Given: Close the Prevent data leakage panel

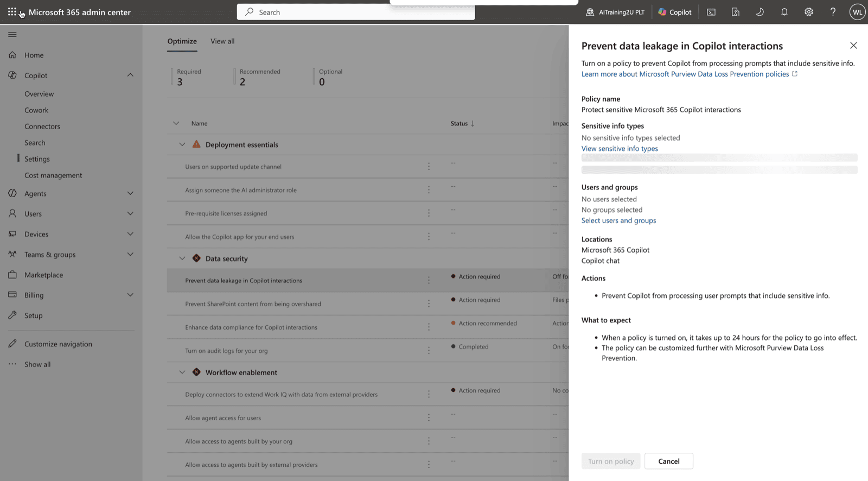Looking at the screenshot, I should click(x=853, y=46).
